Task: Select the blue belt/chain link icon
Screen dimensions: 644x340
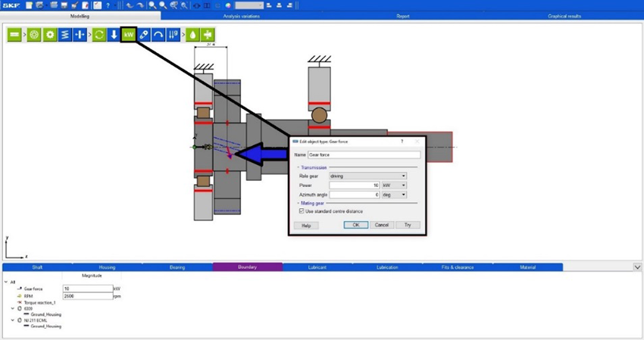Action: [144, 35]
